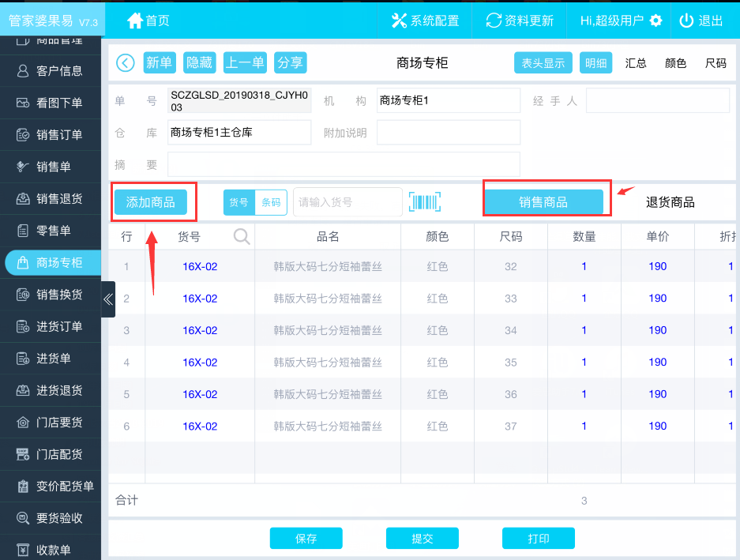This screenshot has width=740, height=560.
Task: Click 单价 column header
Action: (x=657, y=236)
